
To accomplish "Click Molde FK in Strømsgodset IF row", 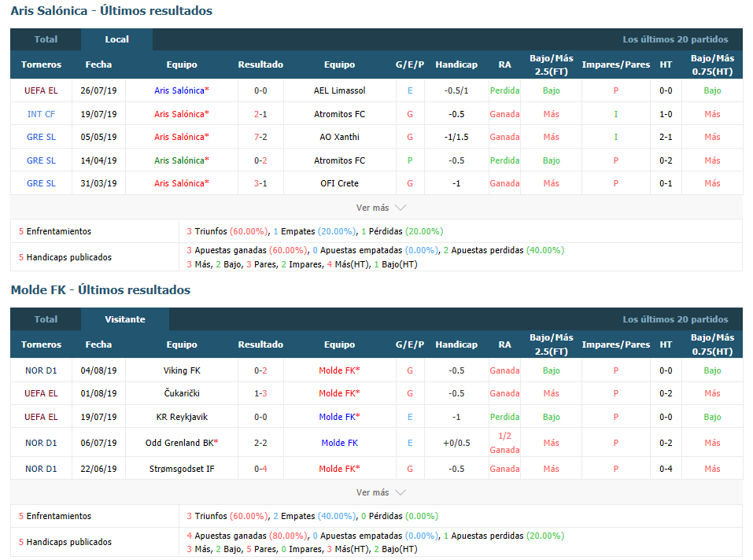I will 340,468.
